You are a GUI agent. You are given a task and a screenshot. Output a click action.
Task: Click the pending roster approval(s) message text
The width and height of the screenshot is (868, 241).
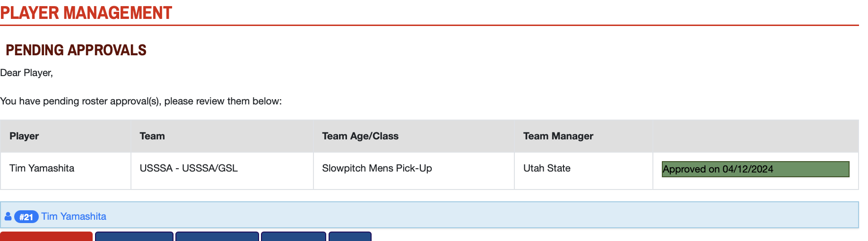pos(141,101)
